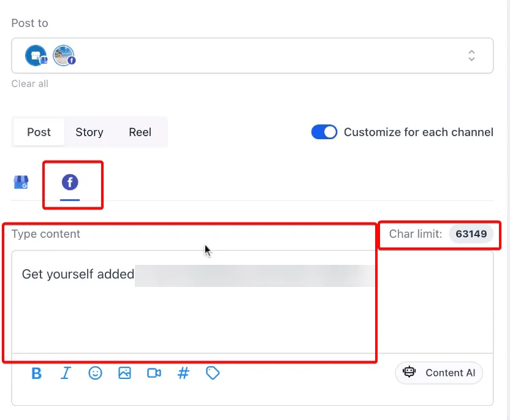Expand the Post to channel selector arrows
Viewport: 510px width, 420px height.
click(471, 56)
